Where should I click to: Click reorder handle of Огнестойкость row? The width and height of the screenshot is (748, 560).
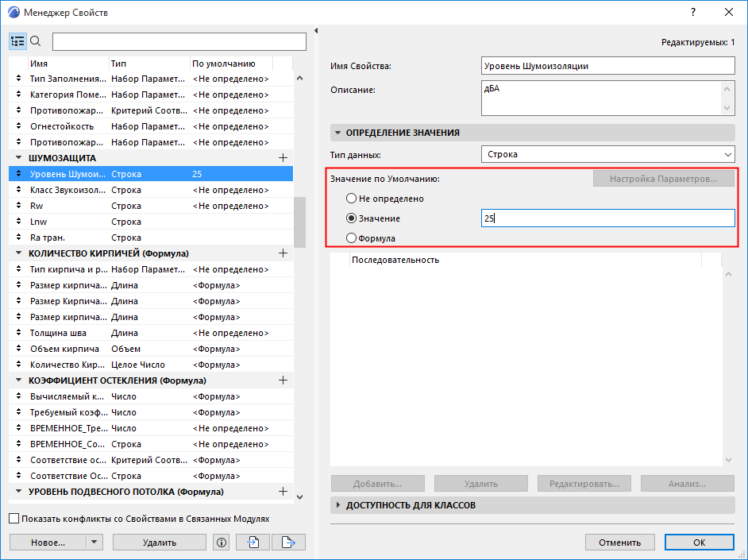coord(18,126)
